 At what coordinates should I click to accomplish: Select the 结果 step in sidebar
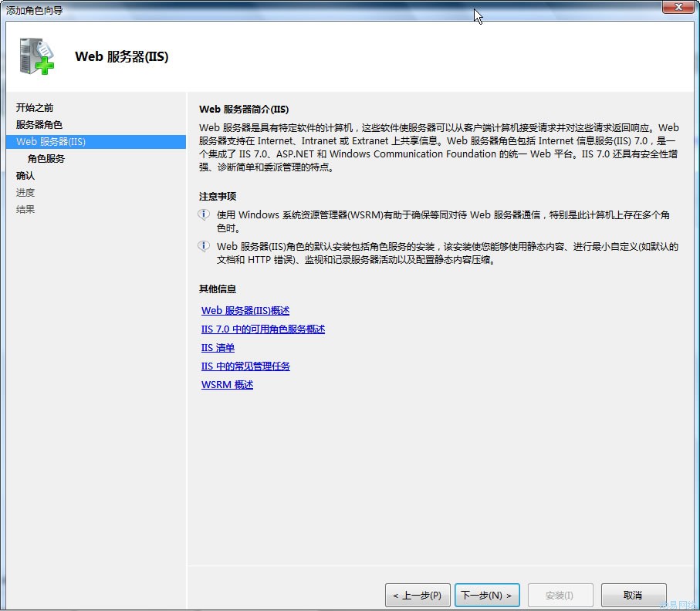click(25, 210)
